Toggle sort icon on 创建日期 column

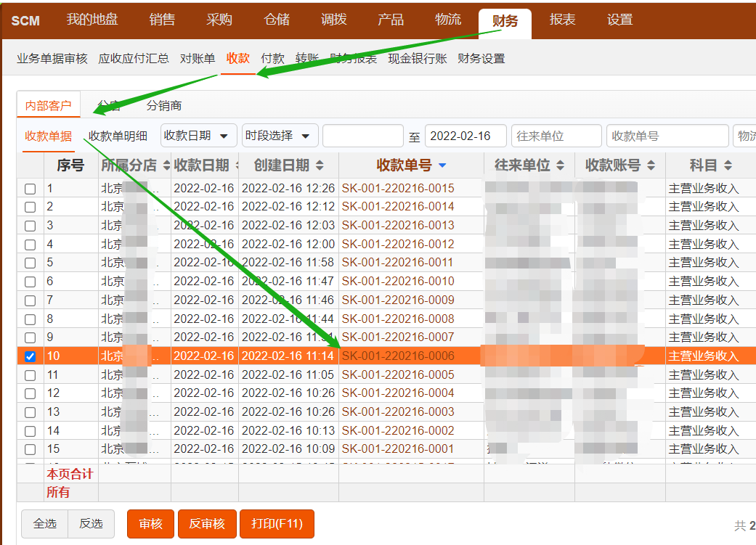click(x=320, y=165)
